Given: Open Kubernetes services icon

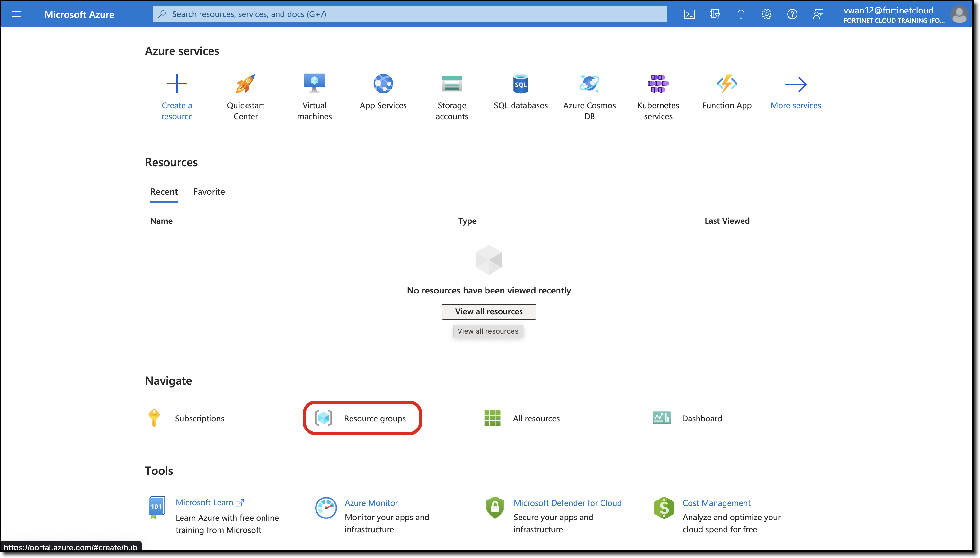Looking at the screenshot, I should (658, 84).
